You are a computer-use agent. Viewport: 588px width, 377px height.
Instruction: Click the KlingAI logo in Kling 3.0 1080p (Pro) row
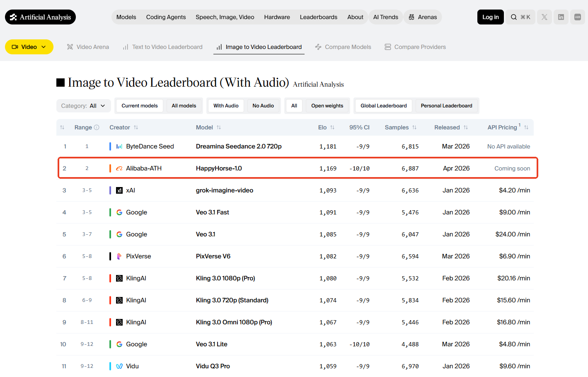click(x=119, y=278)
